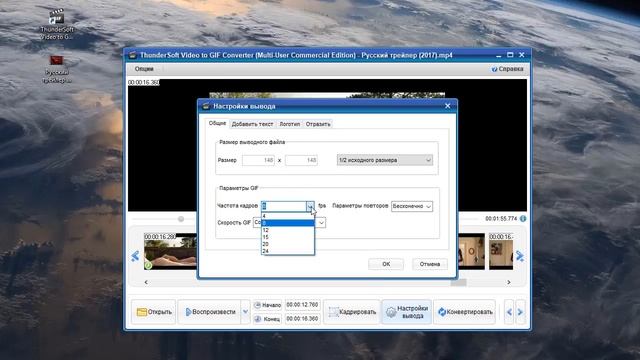Screen dimensions: 640x360
Task: Switch to the Добавить текст tab
Action: (x=252, y=124)
